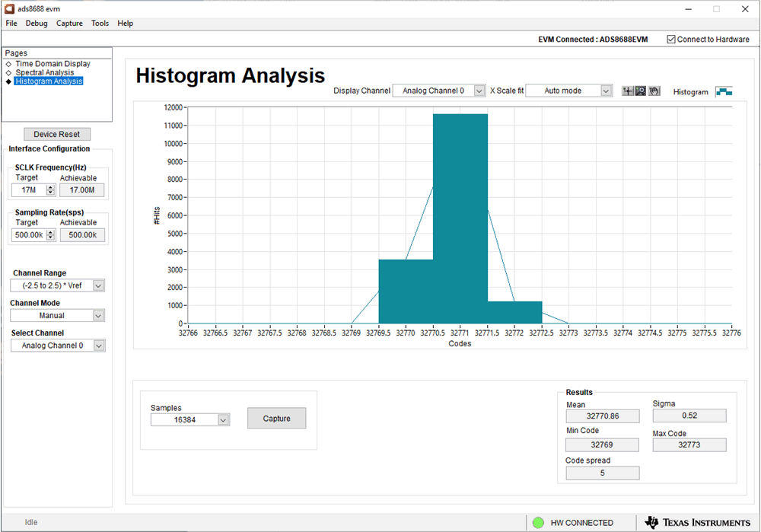Select Time Domain Display page
Image resolution: width=761 pixels, height=532 pixels.
pos(53,64)
